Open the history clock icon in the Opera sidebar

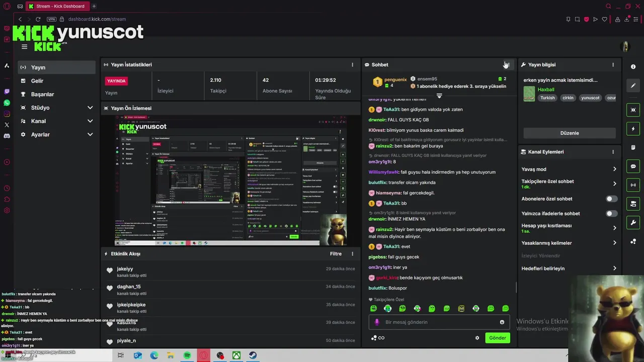[7, 188]
